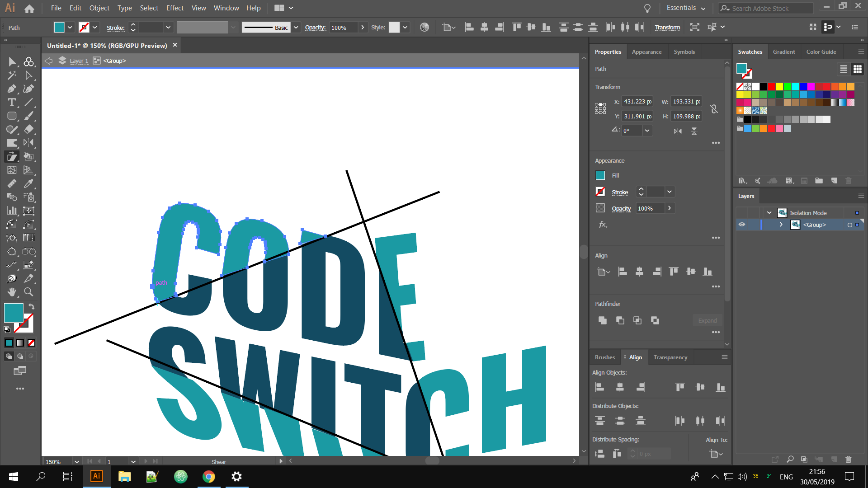Image resolution: width=868 pixels, height=488 pixels.
Task: Switch swatches to list view
Action: [x=844, y=69]
